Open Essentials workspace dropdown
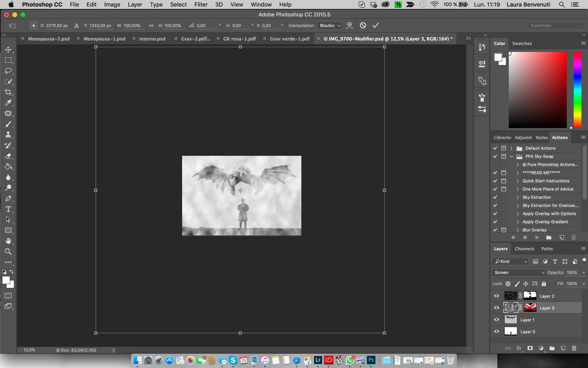The image size is (588, 368). click(x=557, y=26)
